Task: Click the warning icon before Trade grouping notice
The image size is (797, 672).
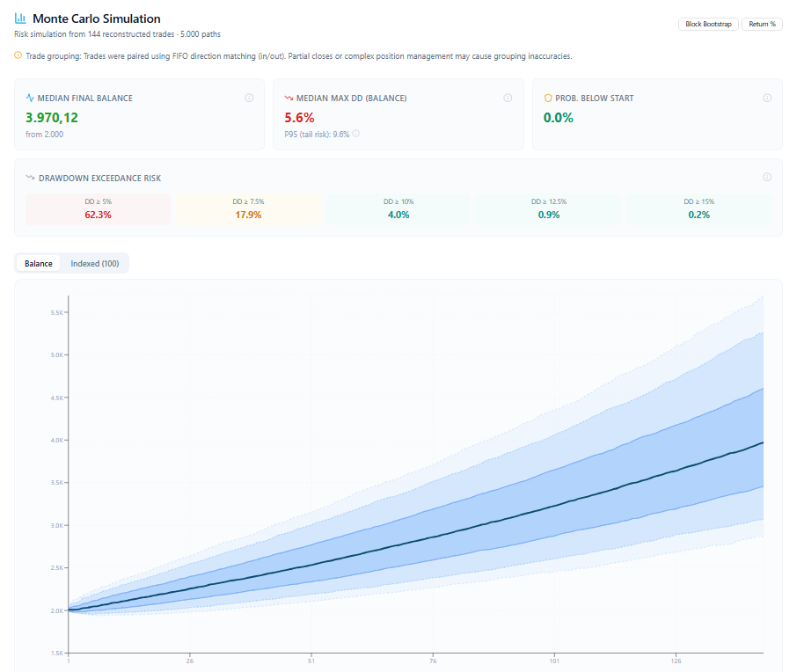Action: (18, 56)
